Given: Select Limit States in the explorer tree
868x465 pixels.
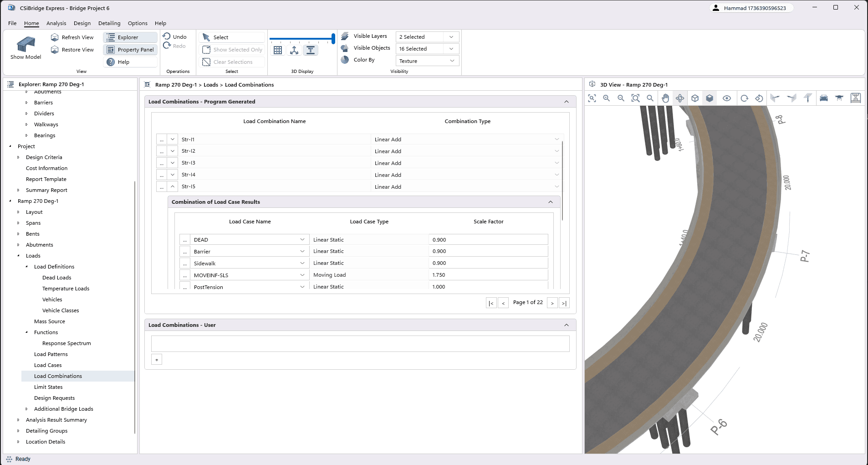Looking at the screenshot, I should pos(48,387).
